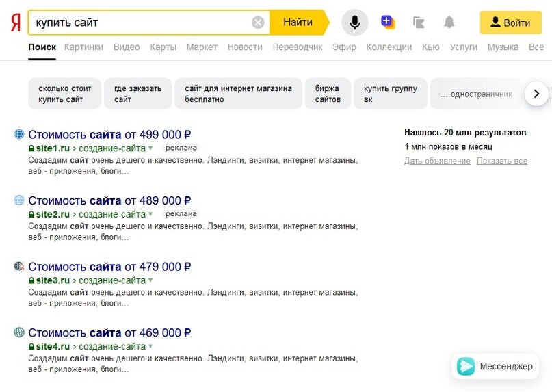Open result "Стоимость сайта от 499 000 ₽"
This screenshot has height=392, width=552.
[x=109, y=135]
